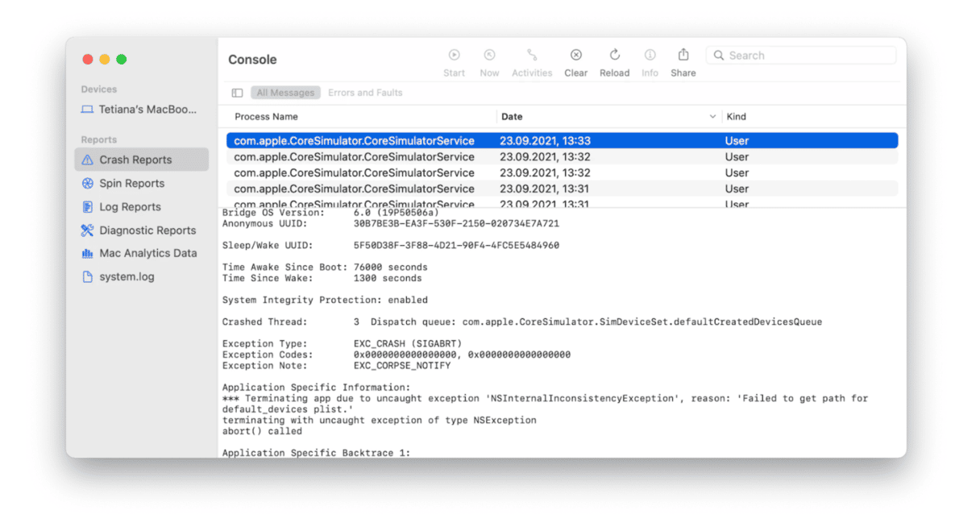Open Activities mode in toolbar
Image resolution: width=980 pixels, height=527 pixels.
pos(532,56)
